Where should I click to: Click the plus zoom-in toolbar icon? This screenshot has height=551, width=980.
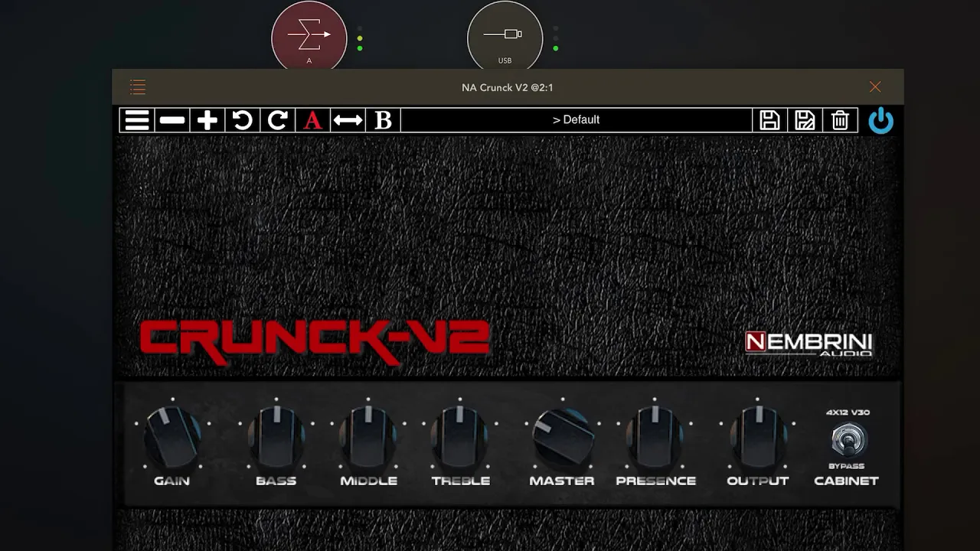click(207, 120)
